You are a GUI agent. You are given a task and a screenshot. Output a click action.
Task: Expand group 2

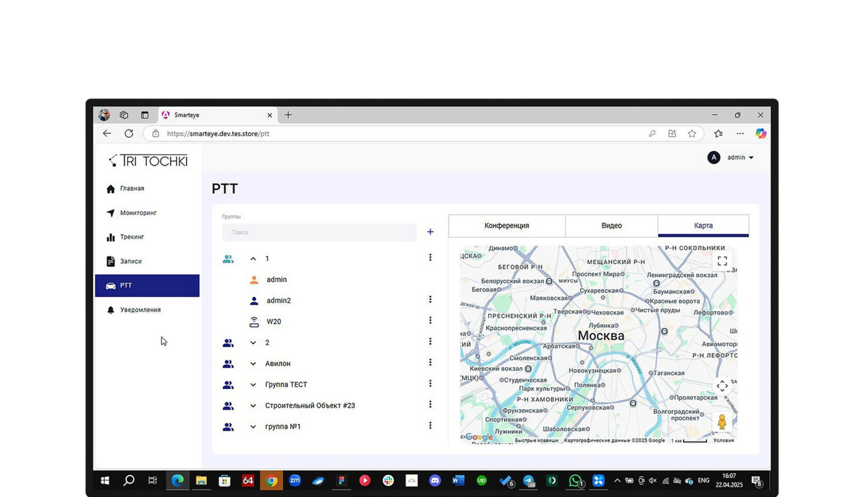[253, 342]
